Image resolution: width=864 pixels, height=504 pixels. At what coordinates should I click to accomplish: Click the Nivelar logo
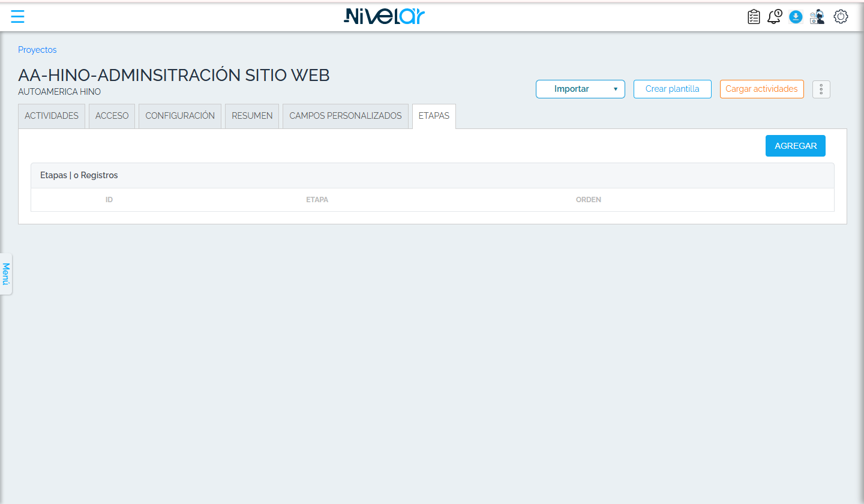click(385, 16)
